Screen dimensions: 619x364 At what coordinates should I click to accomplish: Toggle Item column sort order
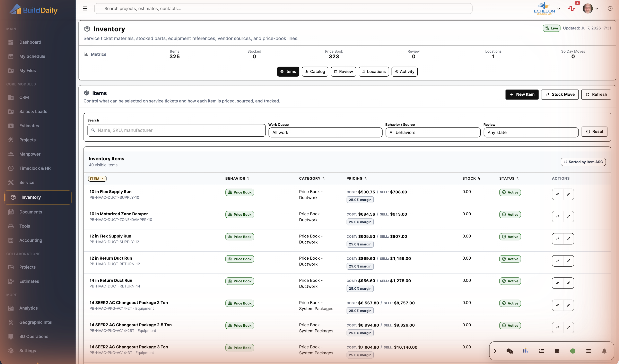click(97, 179)
